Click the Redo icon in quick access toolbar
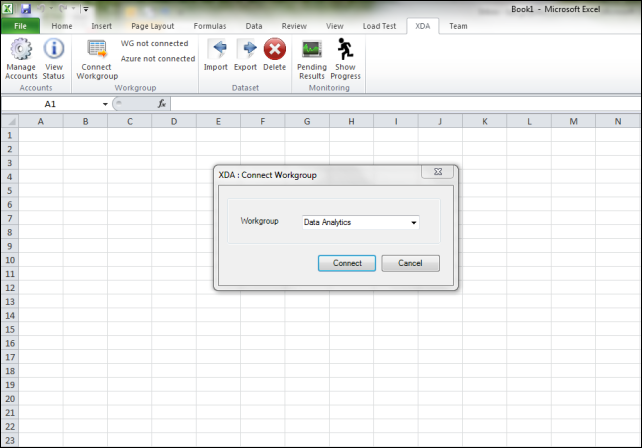 (x=63, y=8)
